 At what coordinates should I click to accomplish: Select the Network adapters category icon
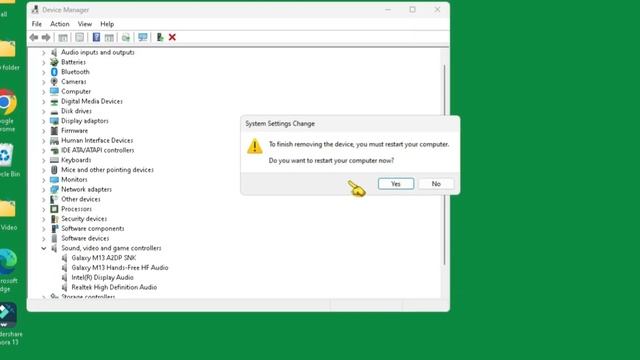[x=54, y=189]
